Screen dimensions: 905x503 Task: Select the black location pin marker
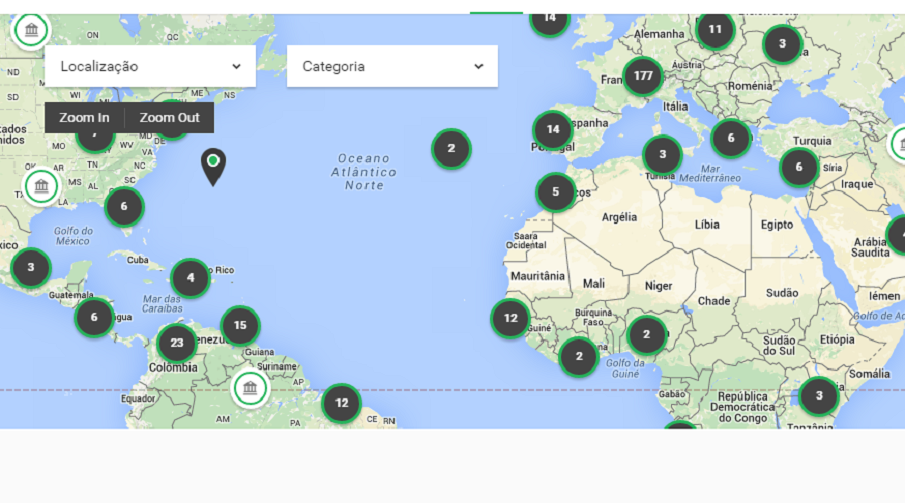click(x=213, y=166)
